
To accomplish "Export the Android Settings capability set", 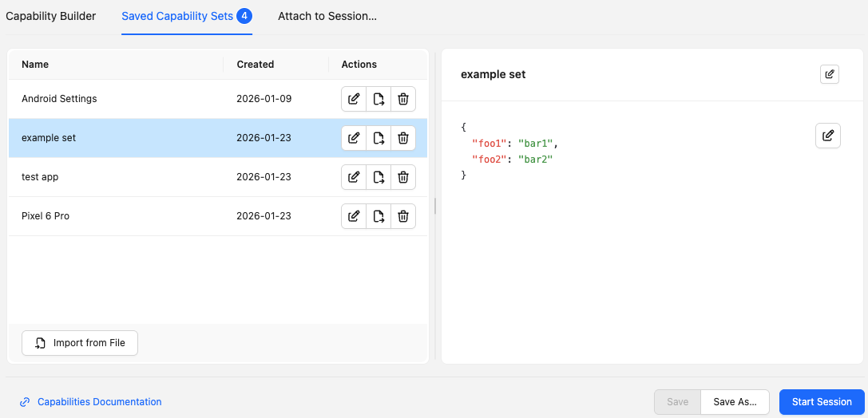I will point(379,99).
